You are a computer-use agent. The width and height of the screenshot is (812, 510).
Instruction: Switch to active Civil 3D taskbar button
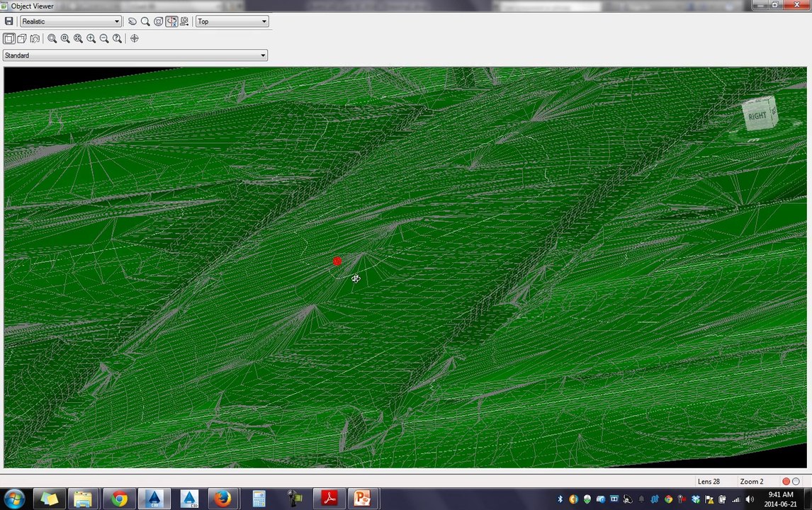[154, 499]
